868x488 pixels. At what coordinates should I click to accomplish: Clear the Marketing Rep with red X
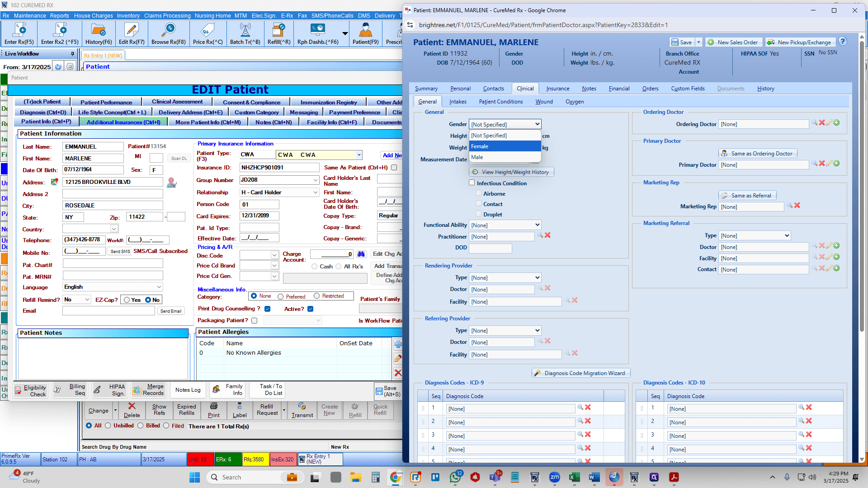click(797, 206)
